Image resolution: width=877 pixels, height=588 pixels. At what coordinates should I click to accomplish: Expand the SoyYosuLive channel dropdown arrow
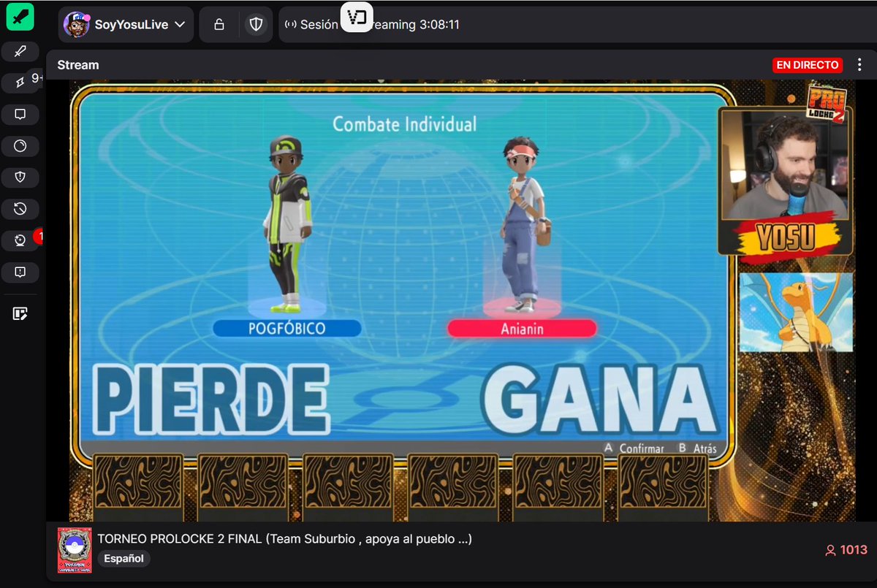[180, 25]
